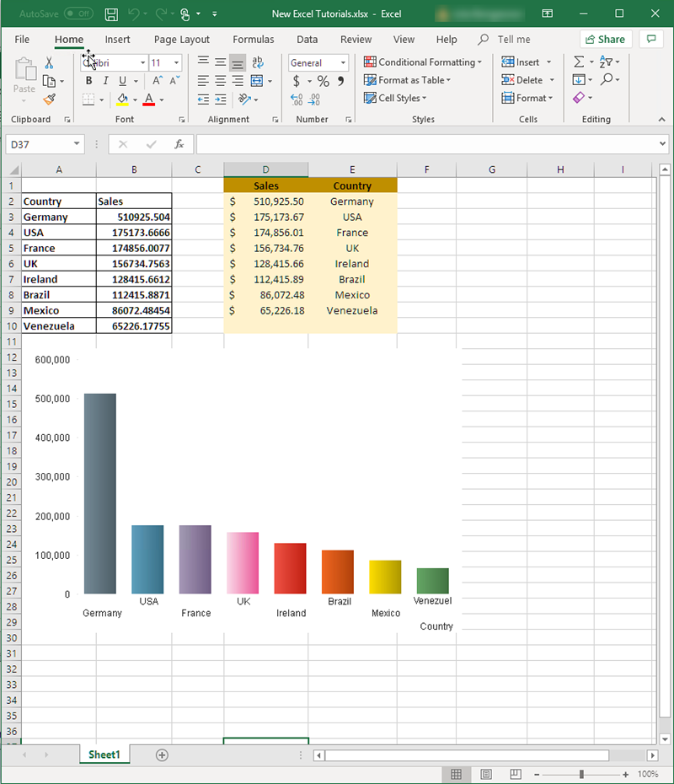Image resolution: width=674 pixels, height=784 pixels.
Task: Click the Save icon in Quick Access Toolbar
Action: pyautogui.click(x=110, y=13)
